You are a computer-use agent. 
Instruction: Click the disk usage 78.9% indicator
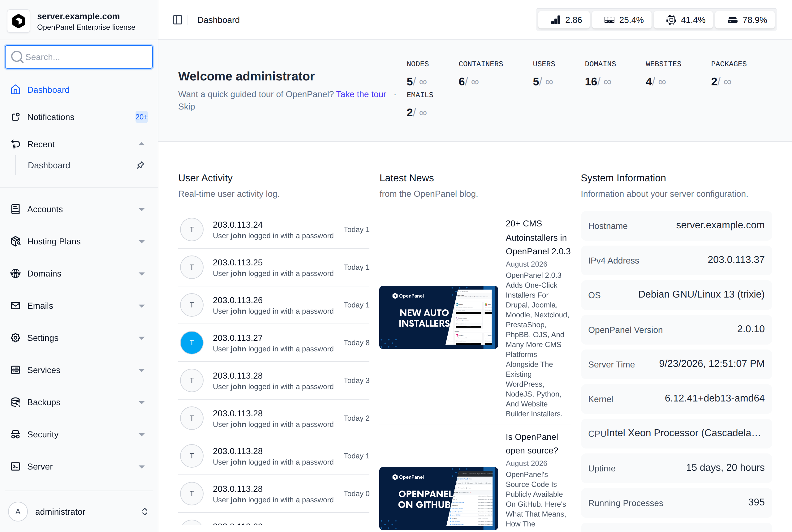pos(745,20)
